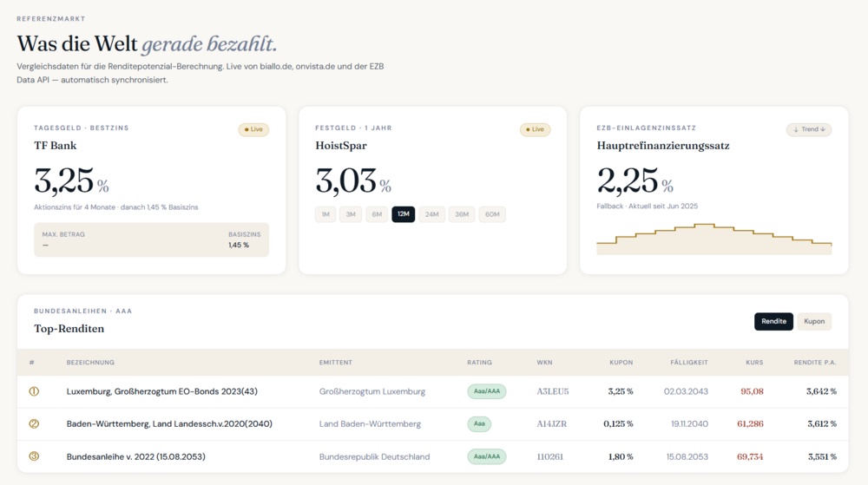The width and height of the screenshot is (868, 485).
Task: Click the Bezeichnung column header
Action: click(90, 363)
